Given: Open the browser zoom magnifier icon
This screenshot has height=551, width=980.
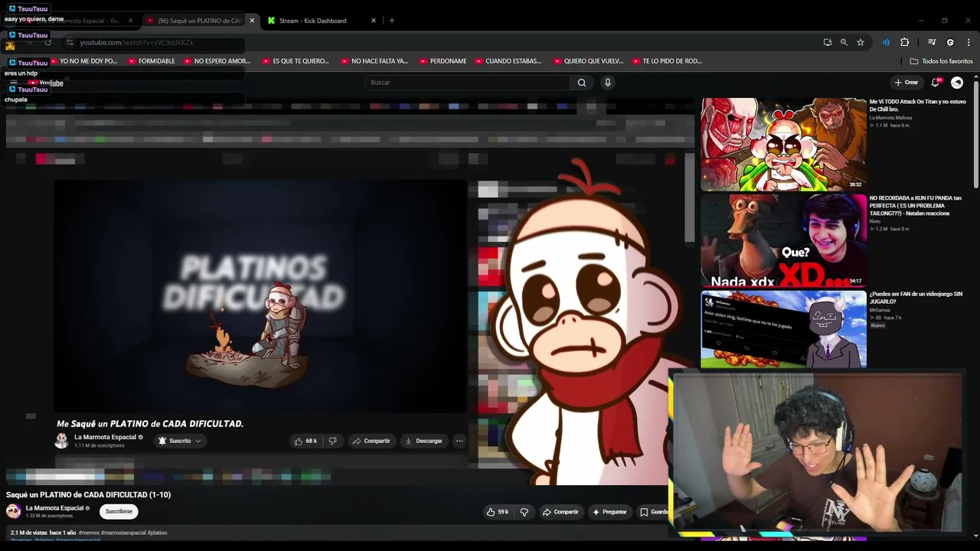Looking at the screenshot, I should coord(844,42).
